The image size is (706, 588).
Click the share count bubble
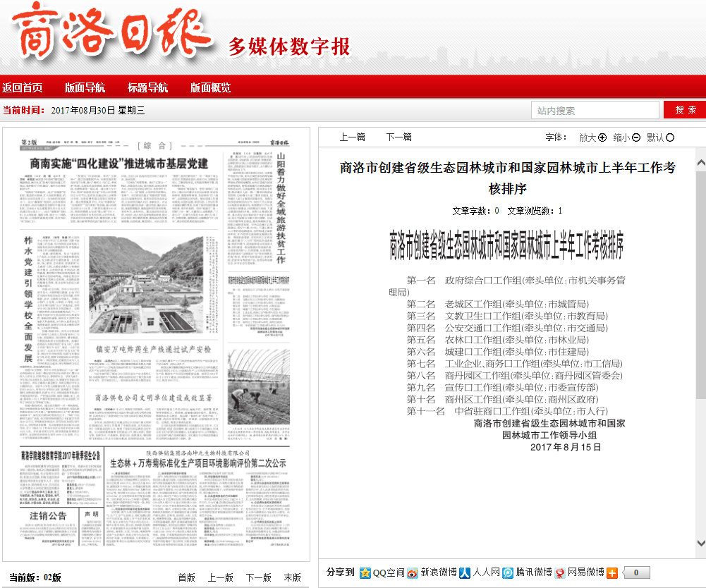[636, 572]
